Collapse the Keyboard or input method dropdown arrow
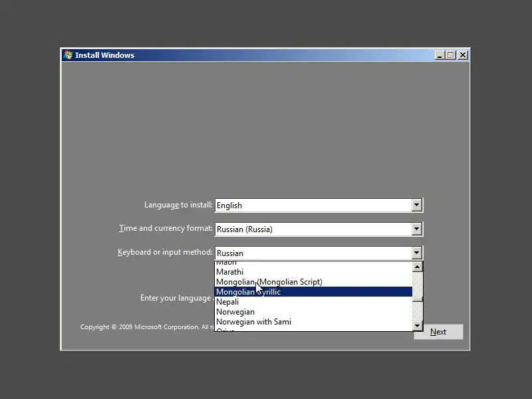The height and width of the screenshot is (399, 532). click(x=417, y=253)
